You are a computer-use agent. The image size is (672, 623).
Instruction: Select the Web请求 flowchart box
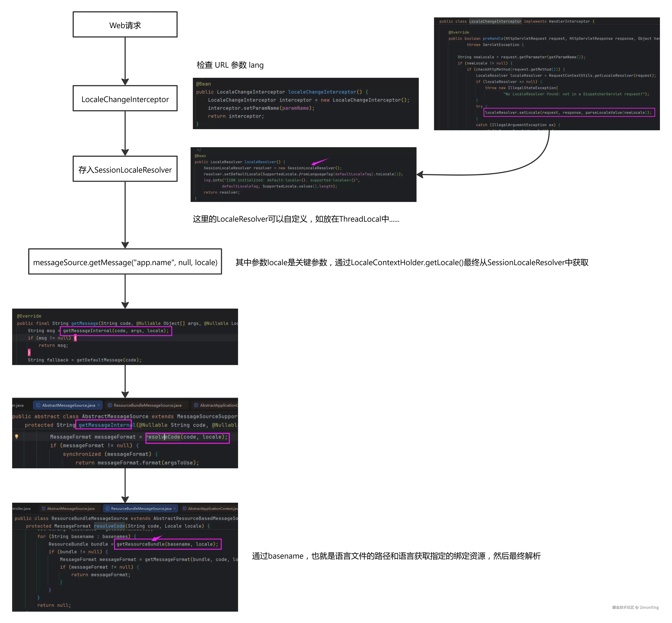click(x=125, y=25)
